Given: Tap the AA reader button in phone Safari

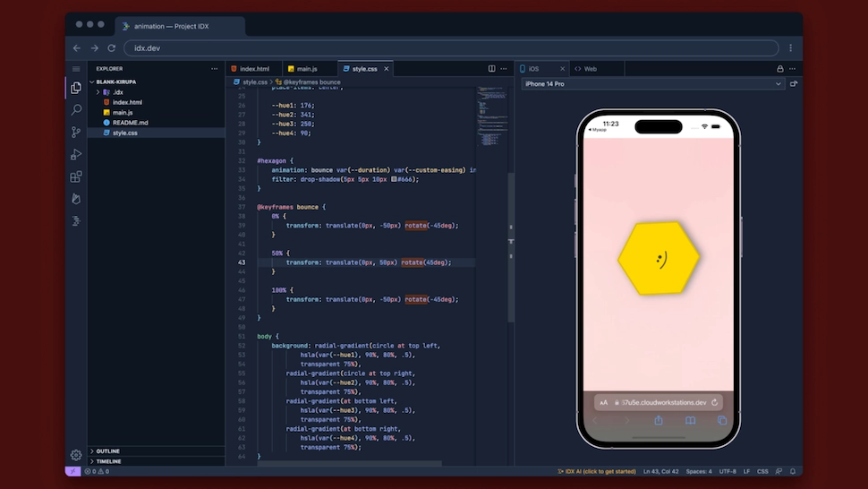Looking at the screenshot, I should (603, 403).
